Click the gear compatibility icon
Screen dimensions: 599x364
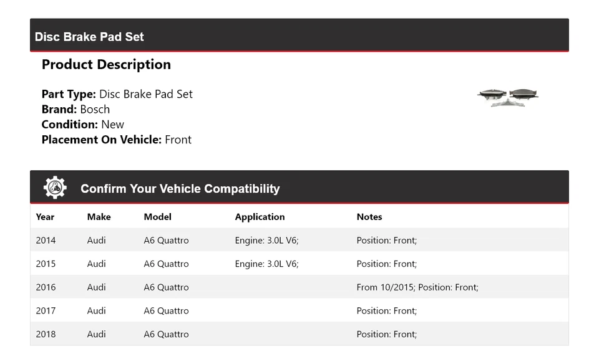55,188
